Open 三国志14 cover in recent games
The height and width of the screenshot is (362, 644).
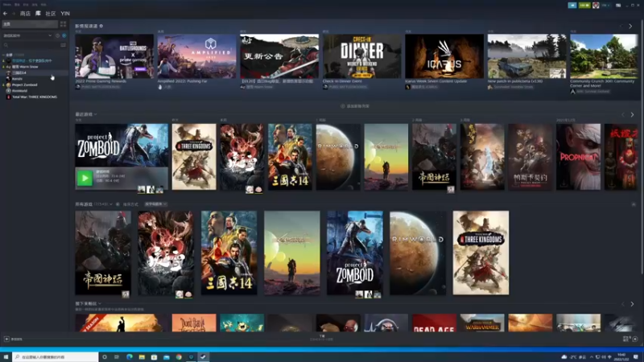290,157
